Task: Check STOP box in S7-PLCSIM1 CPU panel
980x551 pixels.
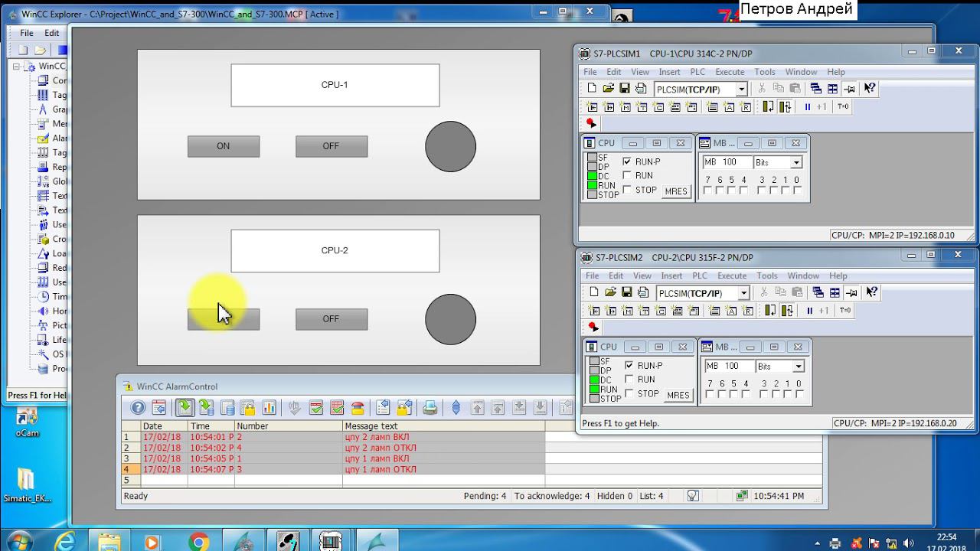Action: tap(628, 190)
